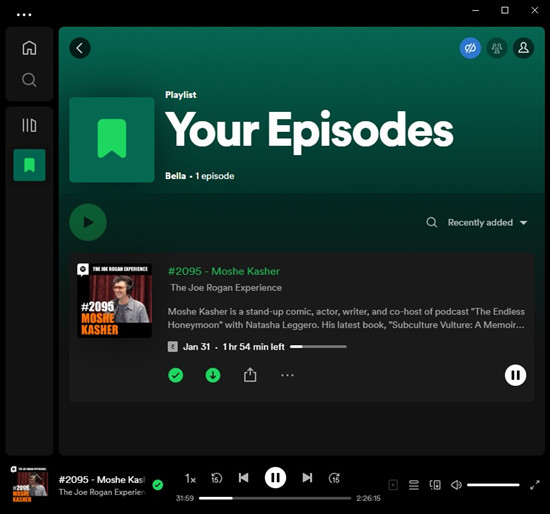Open the now playing title #2095 - Moshe Kasher
The width and height of the screenshot is (550, 514).
(102, 480)
